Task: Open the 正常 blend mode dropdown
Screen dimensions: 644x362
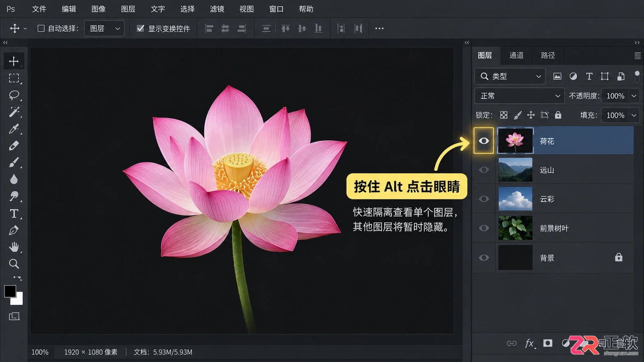Action: (x=520, y=96)
